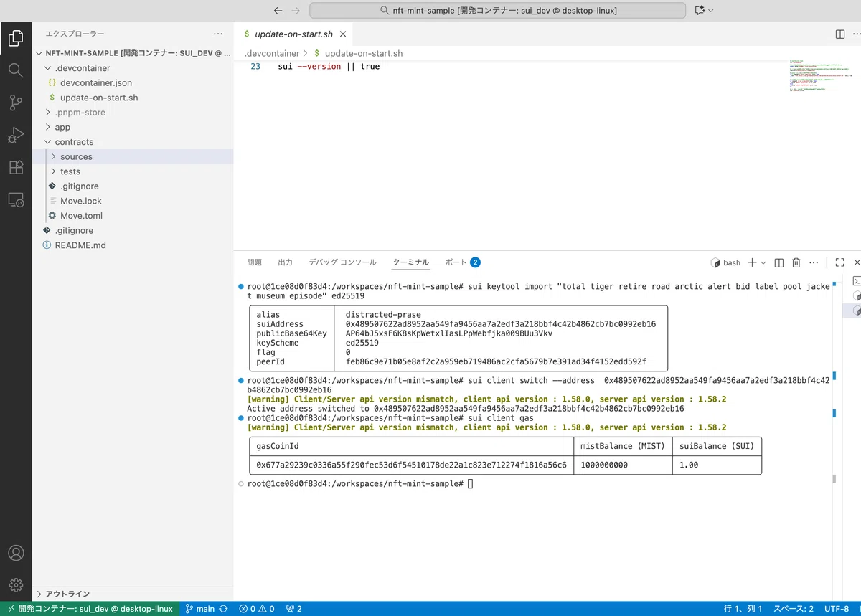Collapse the .devcontainer folder
Image resolution: width=861 pixels, height=616 pixels.
pos(133,68)
